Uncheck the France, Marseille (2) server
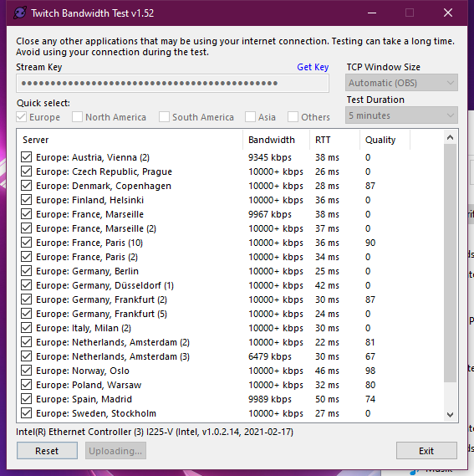The width and height of the screenshot is (474, 476). (x=27, y=228)
